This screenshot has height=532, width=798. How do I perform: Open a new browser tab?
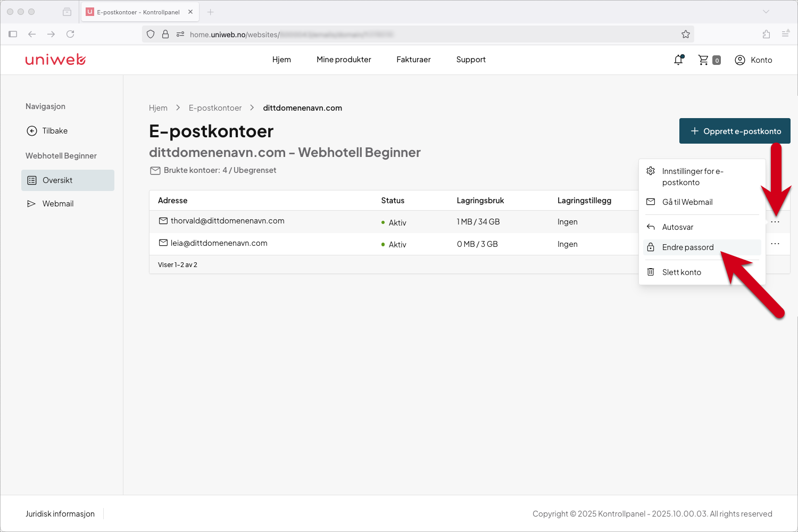(211, 12)
